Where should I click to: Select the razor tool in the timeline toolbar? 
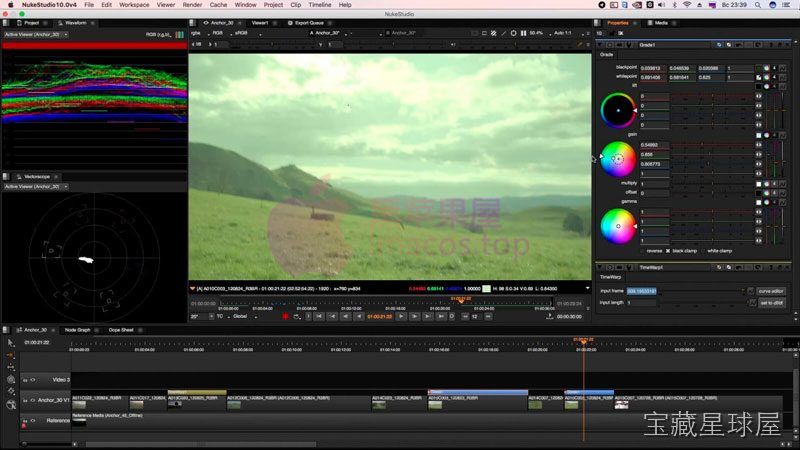point(11,392)
